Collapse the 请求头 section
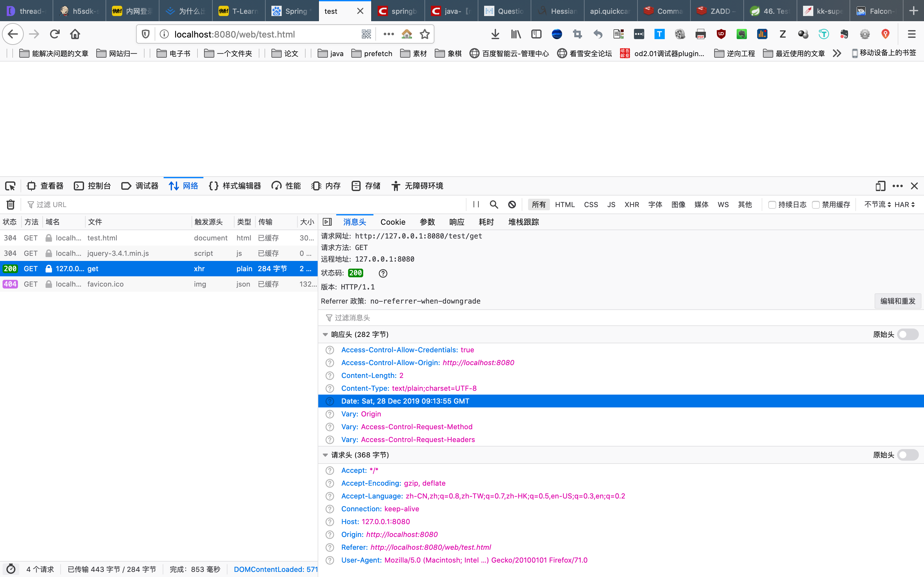924x577 pixels. 325,455
